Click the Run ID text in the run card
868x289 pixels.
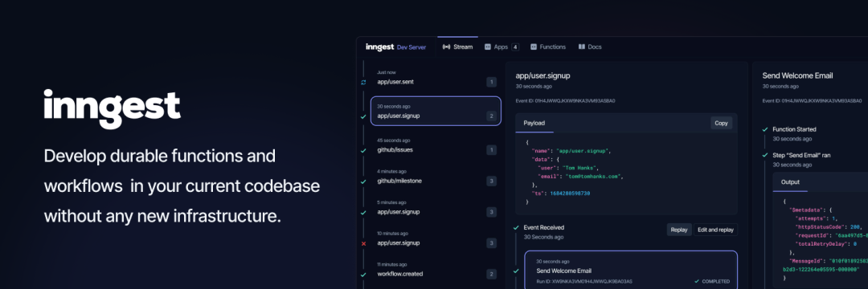pyautogui.click(x=584, y=281)
